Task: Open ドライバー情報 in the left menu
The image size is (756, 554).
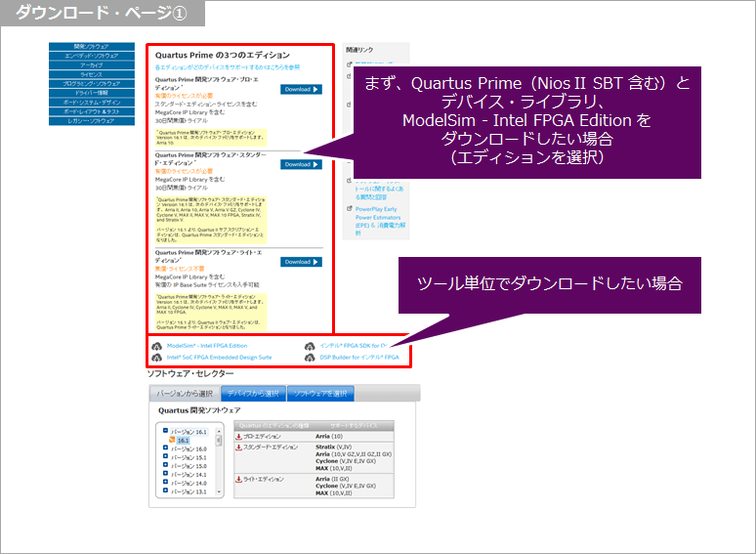Action: [x=92, y=93]
